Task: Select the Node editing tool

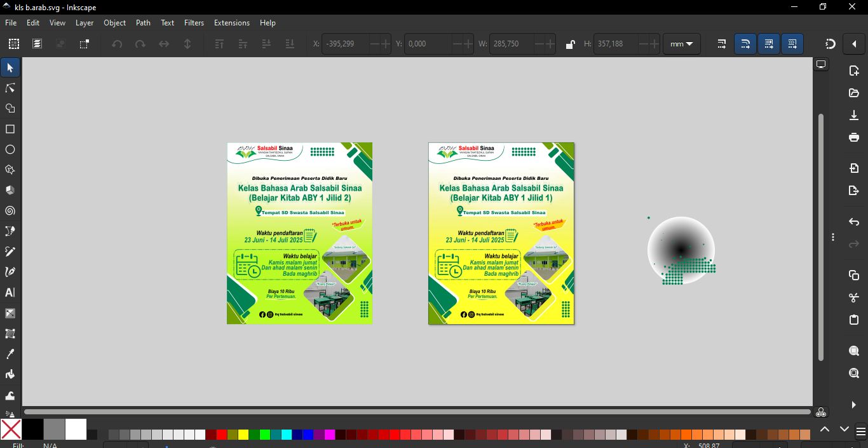Action: [10, 88]
